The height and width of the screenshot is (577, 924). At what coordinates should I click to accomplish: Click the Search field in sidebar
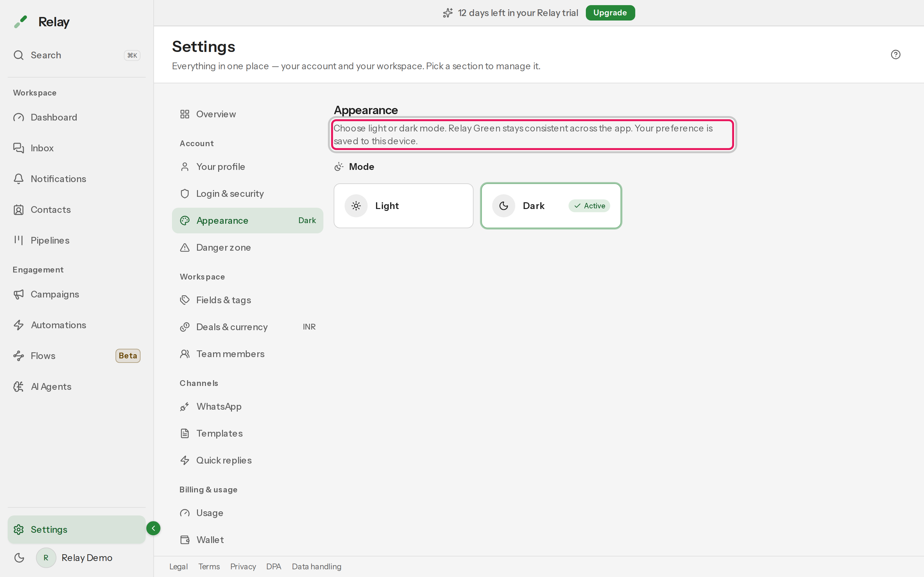click(76, 55)
